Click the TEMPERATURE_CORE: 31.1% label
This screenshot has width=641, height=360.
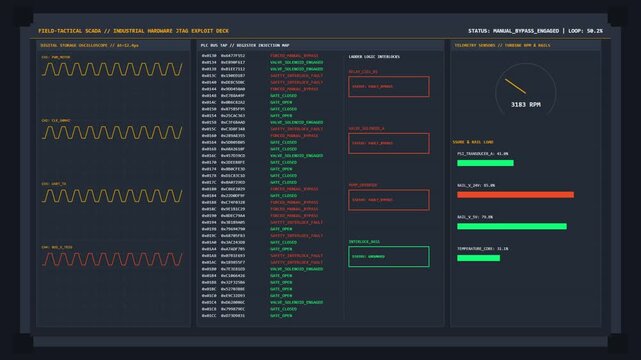click(482, 248)
